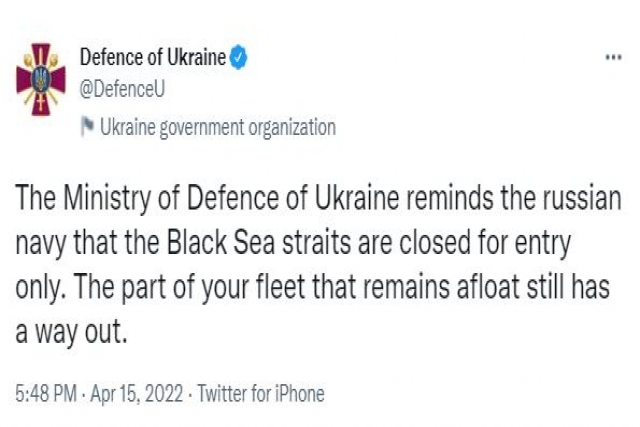This screenshot has width=640, height=427.
Task: Click the golden trident emblem in avatar
Action: click(x=41, y=78)
